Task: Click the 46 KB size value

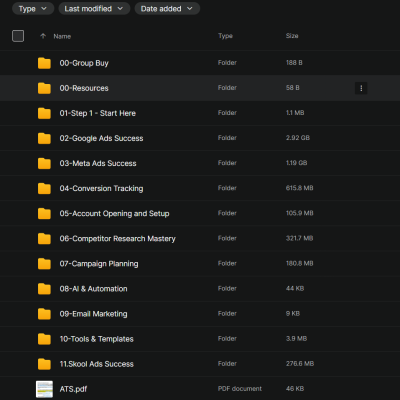Action: coord(295,389)
